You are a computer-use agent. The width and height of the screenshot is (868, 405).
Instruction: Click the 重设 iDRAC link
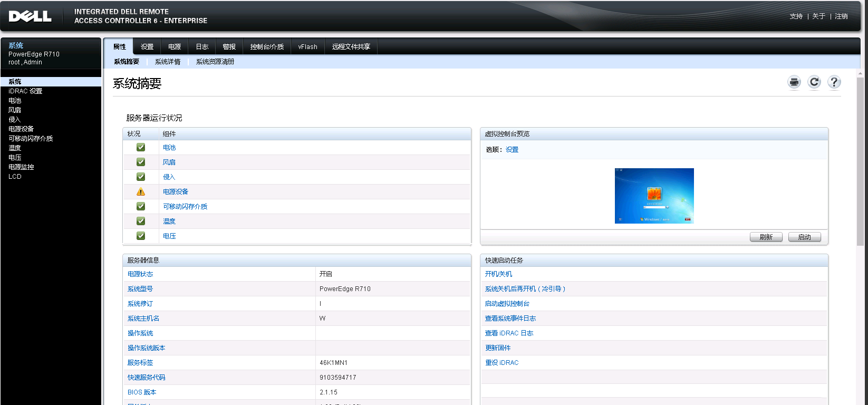point(502,363)
